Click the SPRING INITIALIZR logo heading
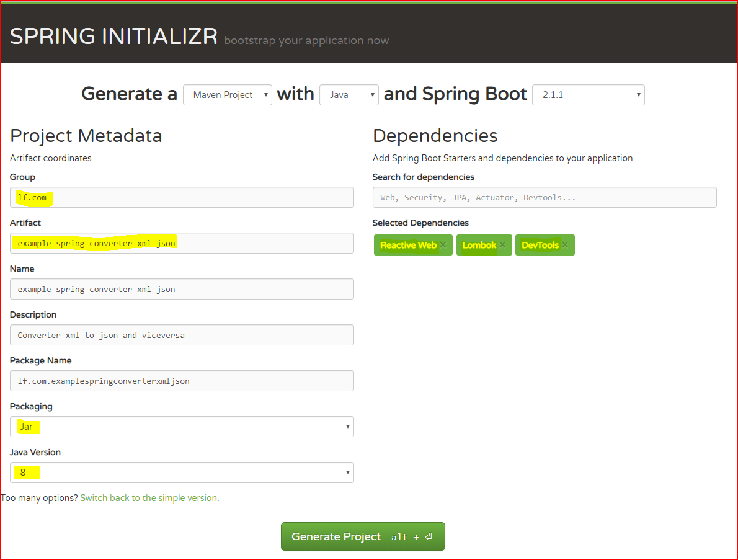This screenshot has height=560, width=738. point(113,36)
